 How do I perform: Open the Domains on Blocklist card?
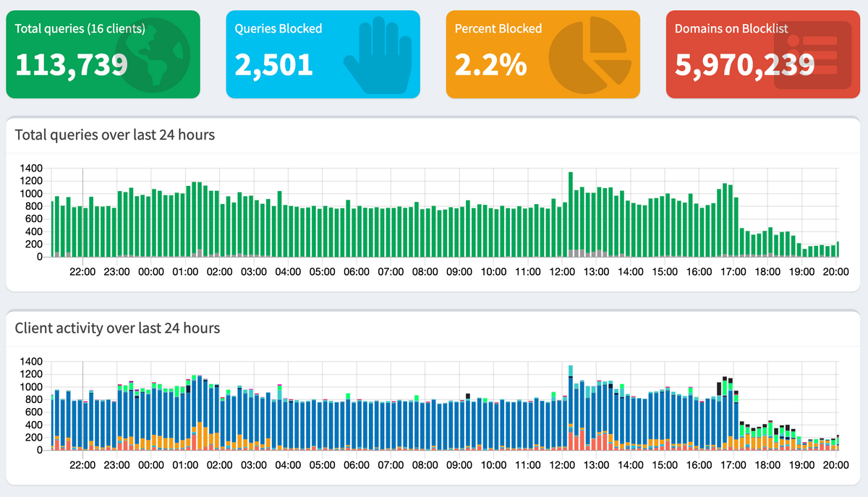point(763,54)
